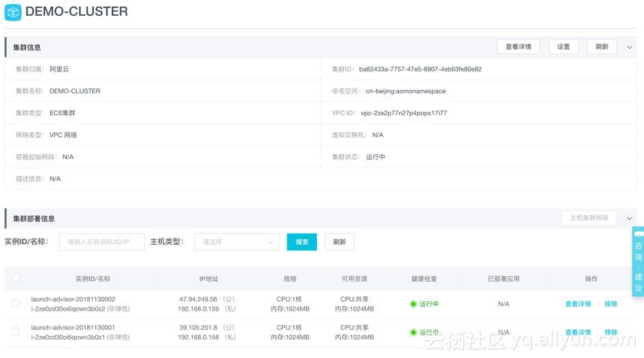Open 查看详情 for launch-advisor-20181130001
The image size is (644, 358).
coord(577,333)
